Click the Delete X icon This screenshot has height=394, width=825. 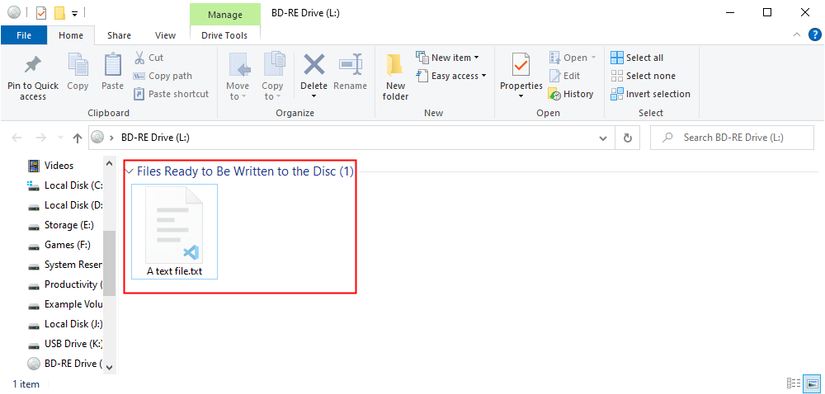314,65
